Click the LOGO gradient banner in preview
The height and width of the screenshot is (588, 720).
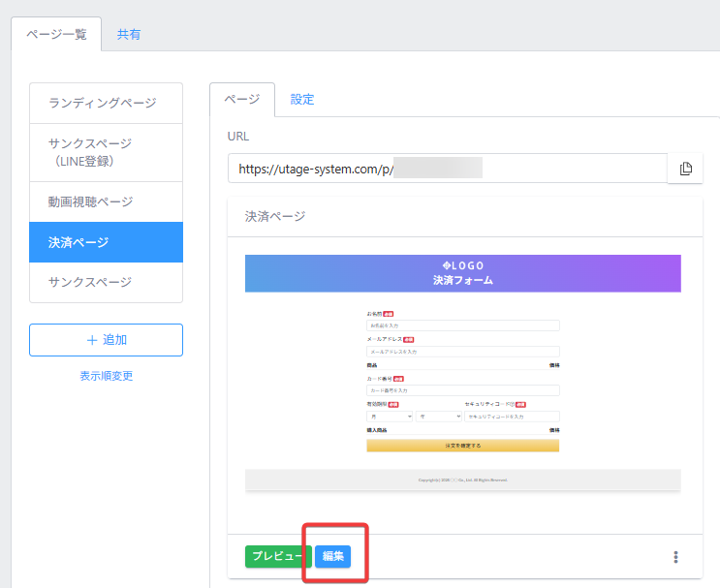point(463,273)
